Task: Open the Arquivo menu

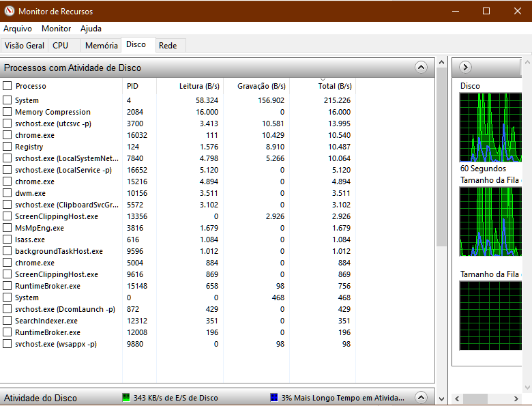Action: click(x=18, y=29)
